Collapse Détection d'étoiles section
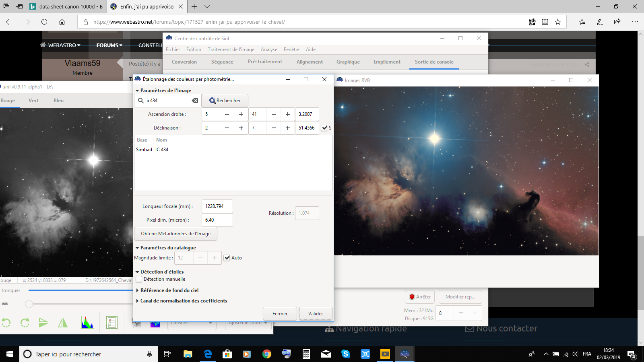 pos(137,272)
